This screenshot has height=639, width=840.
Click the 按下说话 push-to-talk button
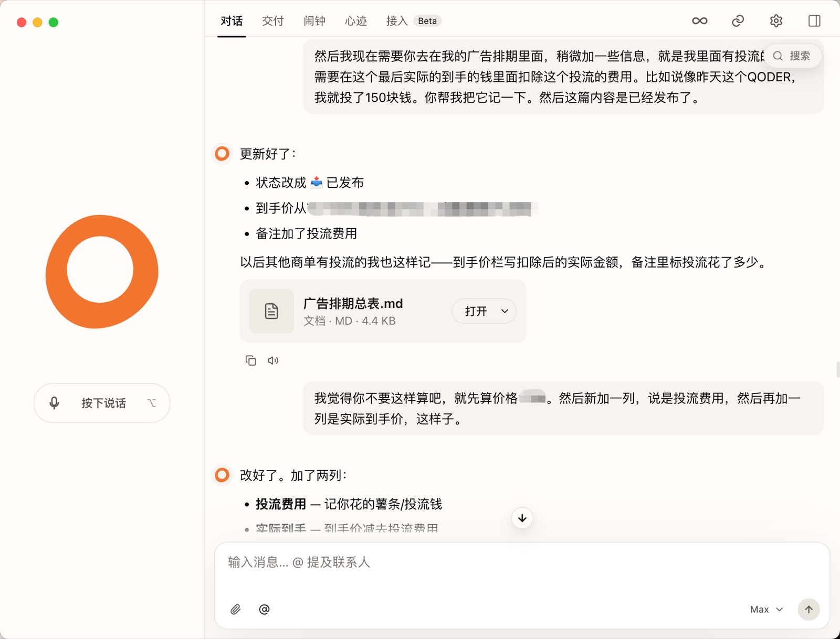click(102, 403)
